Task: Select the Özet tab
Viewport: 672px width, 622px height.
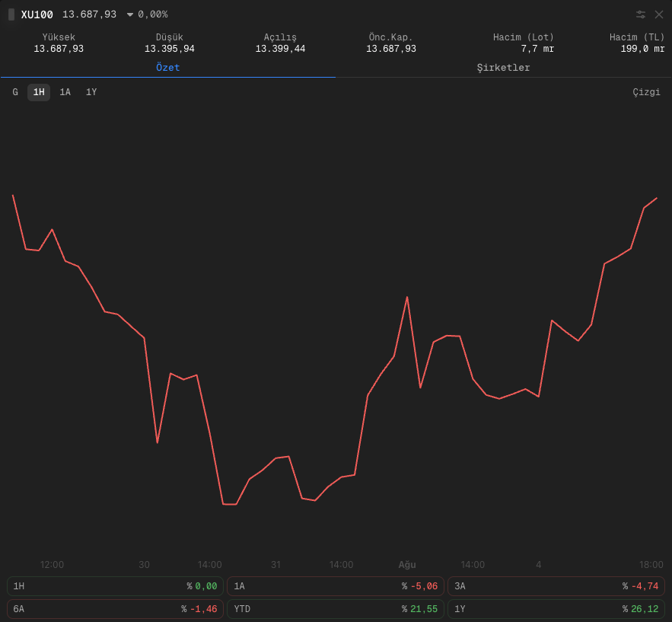Action: 167,67
